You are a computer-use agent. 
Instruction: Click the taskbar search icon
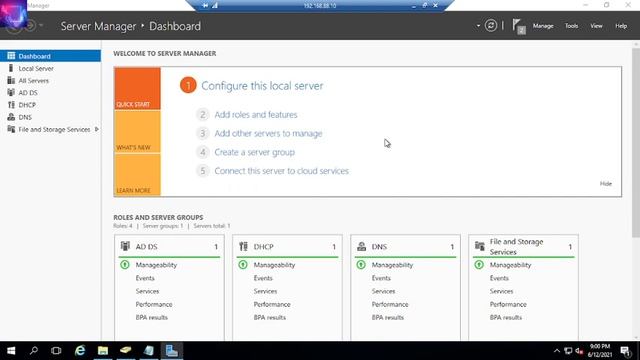click(x=33, y=351)
